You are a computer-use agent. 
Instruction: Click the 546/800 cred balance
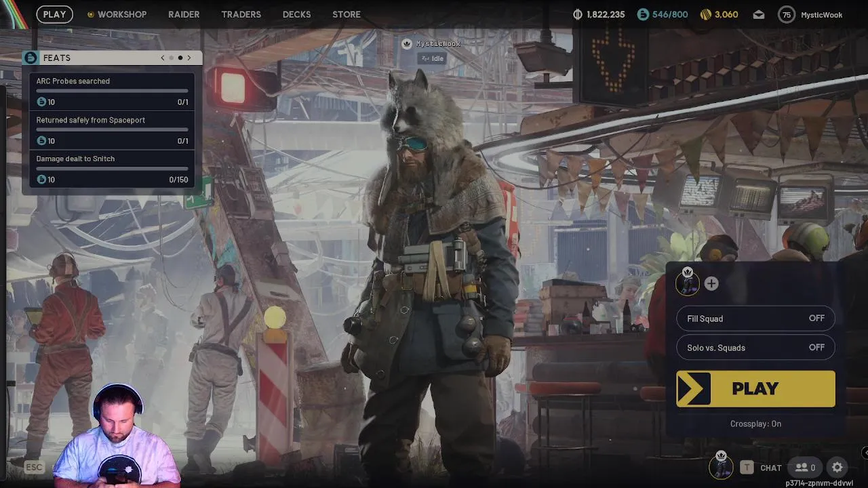click(670, 14)
